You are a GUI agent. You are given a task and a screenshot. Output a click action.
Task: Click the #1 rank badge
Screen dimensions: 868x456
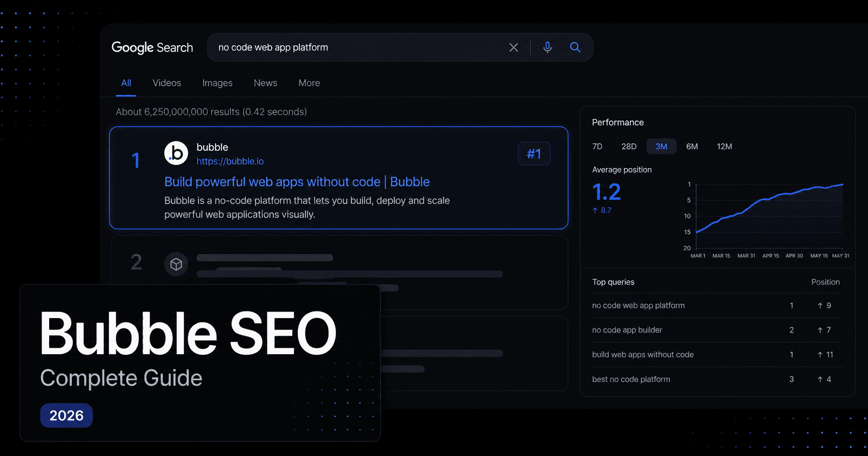click(534, 154)
